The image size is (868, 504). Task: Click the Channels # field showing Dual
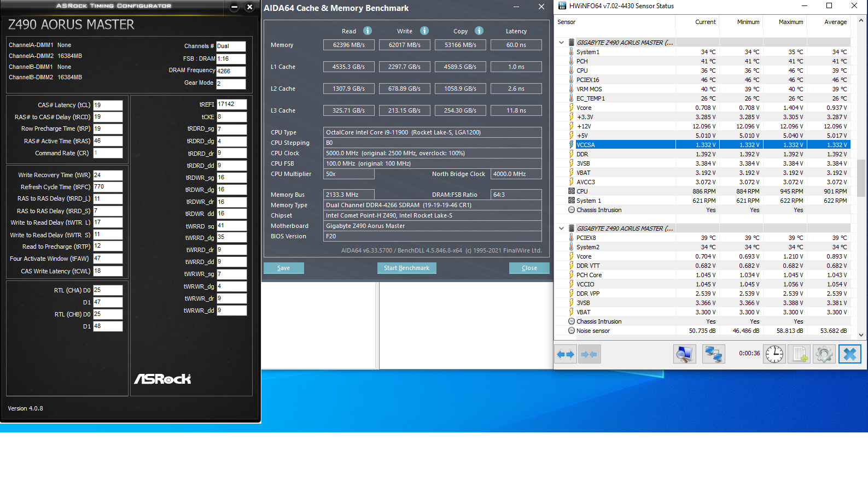tap(231, 46)
